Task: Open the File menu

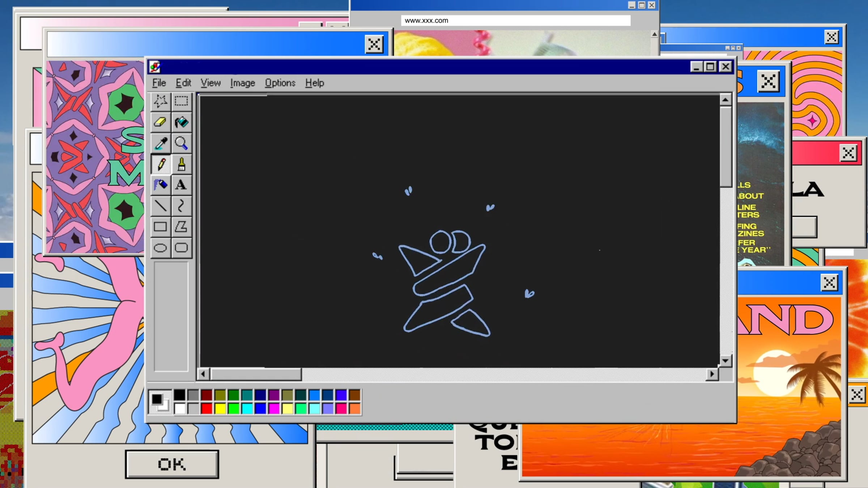Action: click(159, 83)
